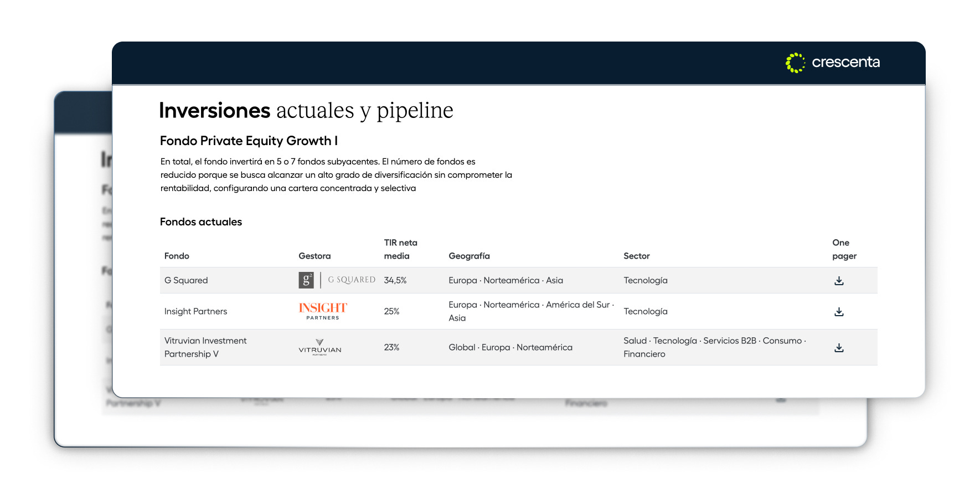
Task: Click the 'Fondos actuales' section heading
Action: coord(201,222)
